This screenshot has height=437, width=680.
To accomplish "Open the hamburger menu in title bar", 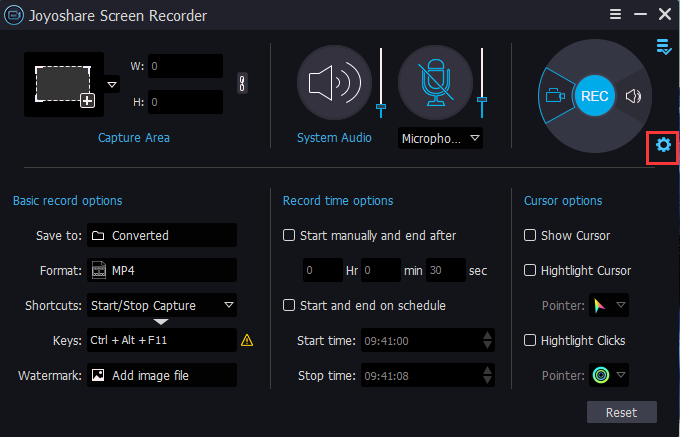I will pos(615,14).
